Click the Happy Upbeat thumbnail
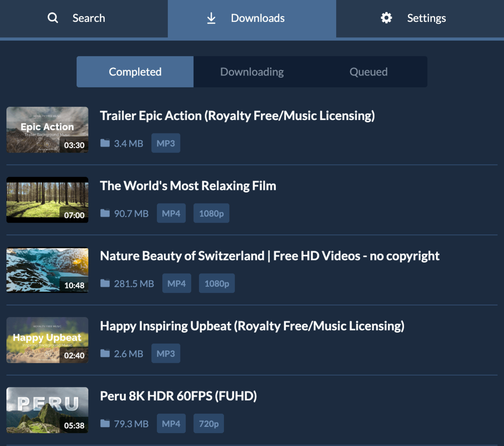This screenshot has width=504, height=446. [47, 340]
